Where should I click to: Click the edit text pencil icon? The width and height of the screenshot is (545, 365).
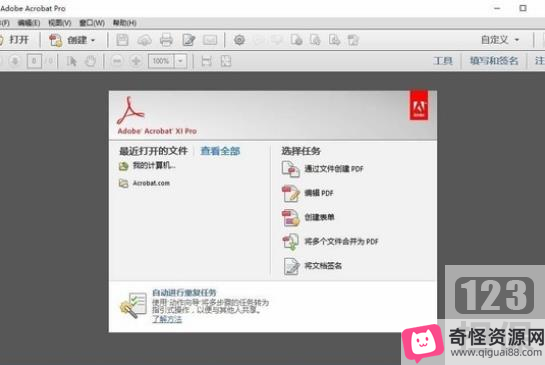tap(189, 40)
